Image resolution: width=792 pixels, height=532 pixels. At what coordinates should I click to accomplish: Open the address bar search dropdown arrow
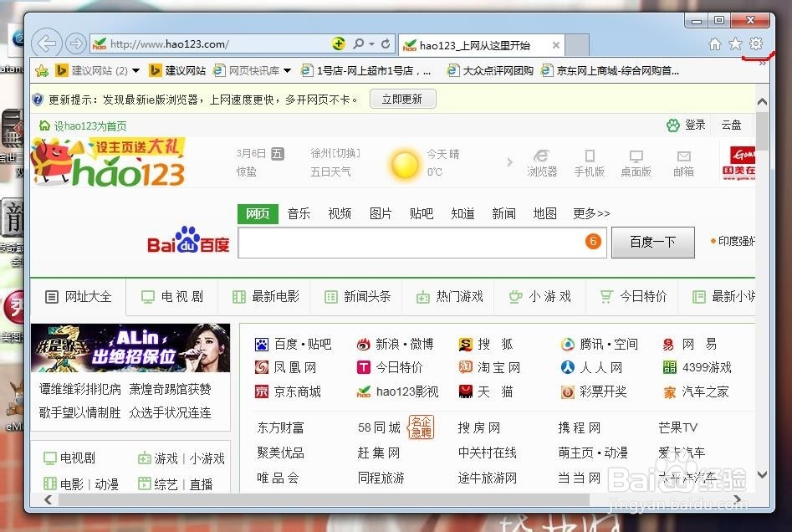tap(372, 43)
